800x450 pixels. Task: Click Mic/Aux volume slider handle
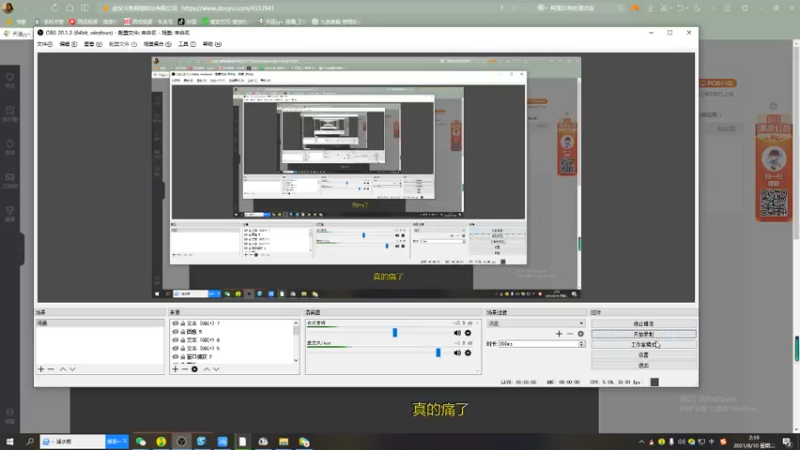pos(438,353)
